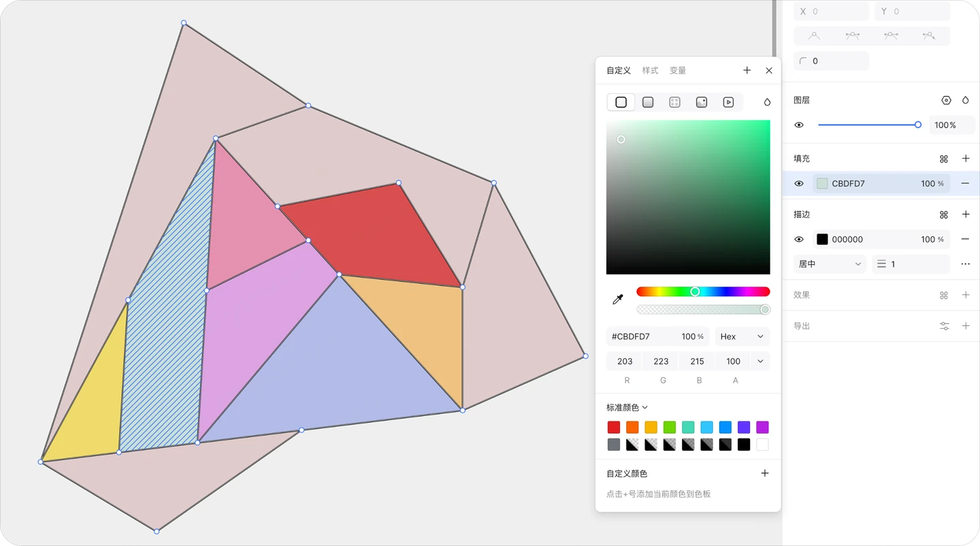Add current color to 自定义颜色 palette
This screenshot has height=546, width=980.
pyautogui.click(x=765, y=473)
